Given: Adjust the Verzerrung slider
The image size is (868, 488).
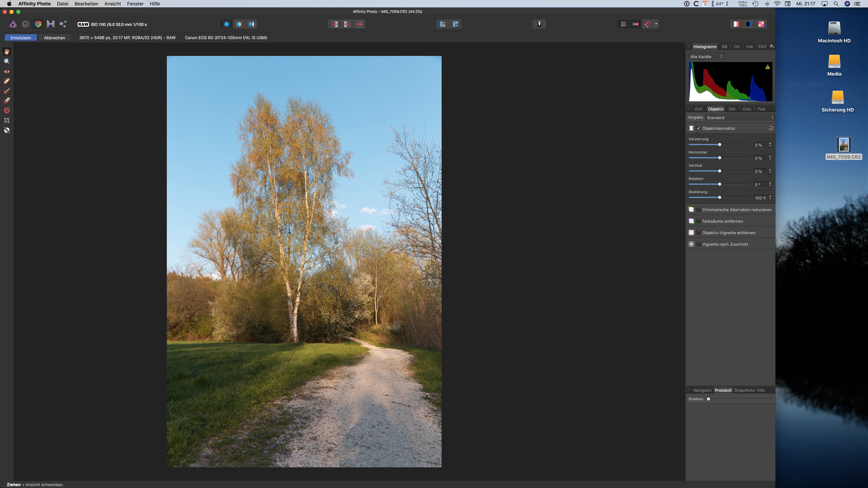Looking at the screenshot, I should [x=719, y=145].
